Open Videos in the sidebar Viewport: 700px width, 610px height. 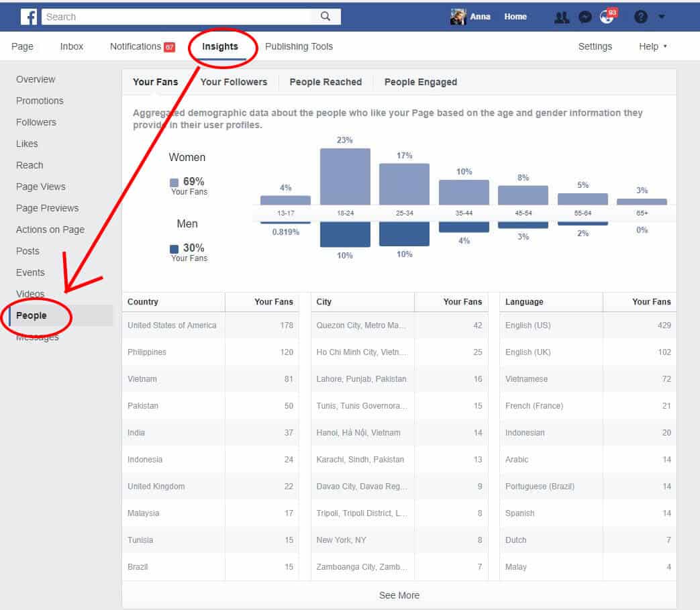click(30, 294)
